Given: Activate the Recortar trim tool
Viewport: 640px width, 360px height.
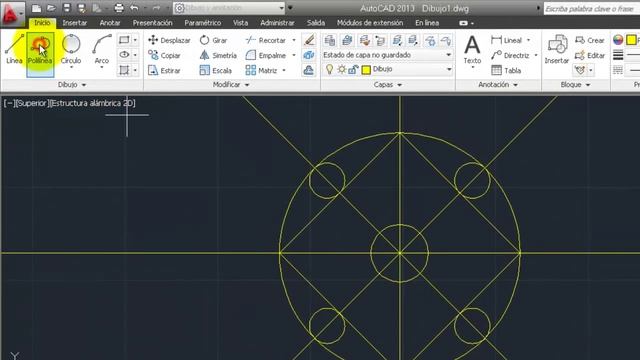Looking at the screenshot, I should (266, 40).
